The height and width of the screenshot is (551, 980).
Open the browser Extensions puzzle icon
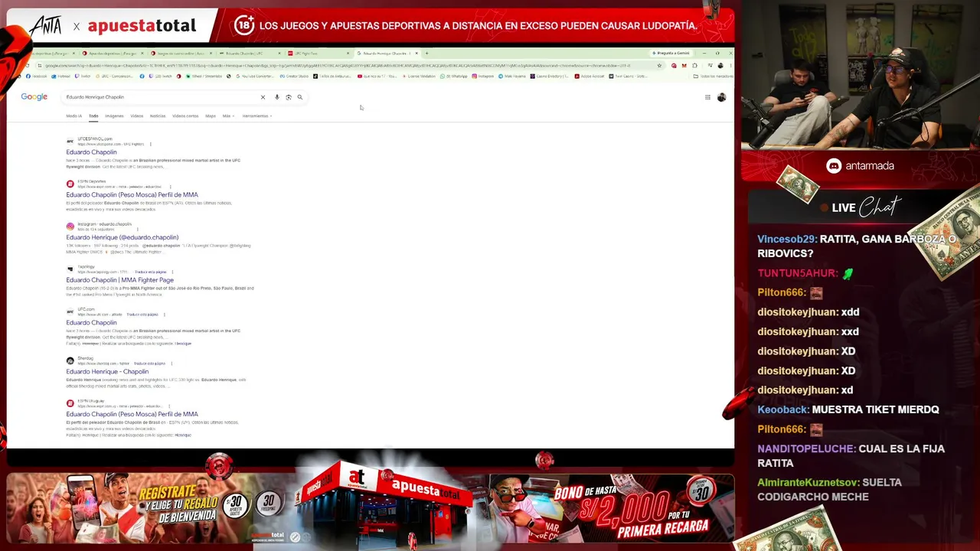(x=694, y=65)
